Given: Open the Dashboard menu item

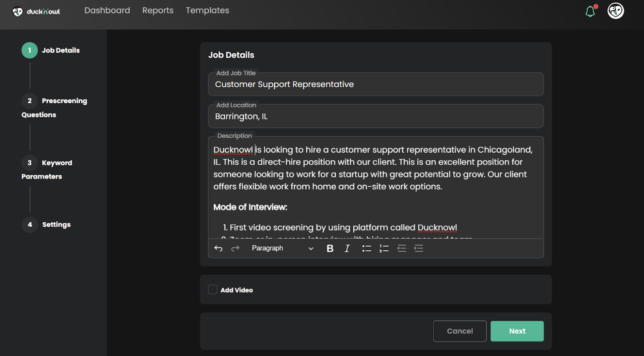Looking at the screenshot, I should coord(107,10).
